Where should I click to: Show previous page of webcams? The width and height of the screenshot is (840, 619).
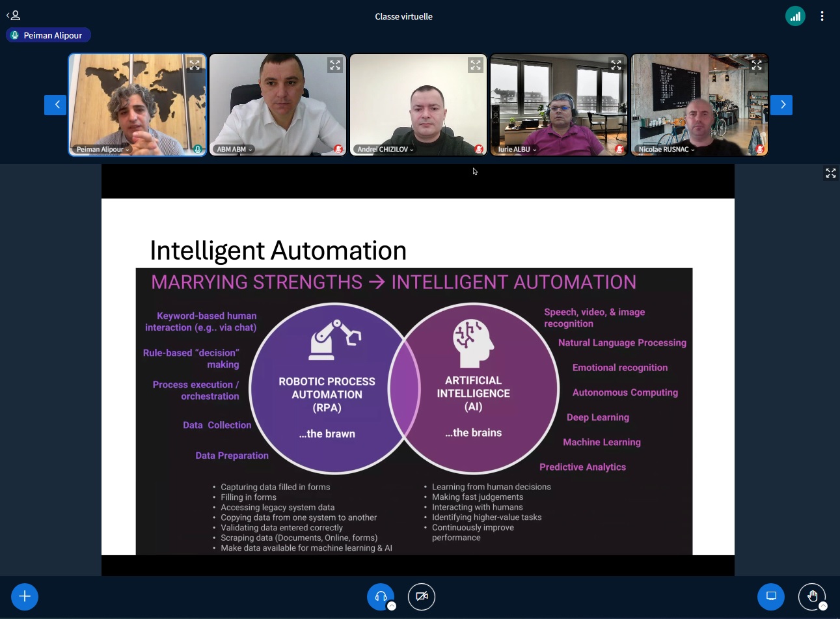click(55, 105)
